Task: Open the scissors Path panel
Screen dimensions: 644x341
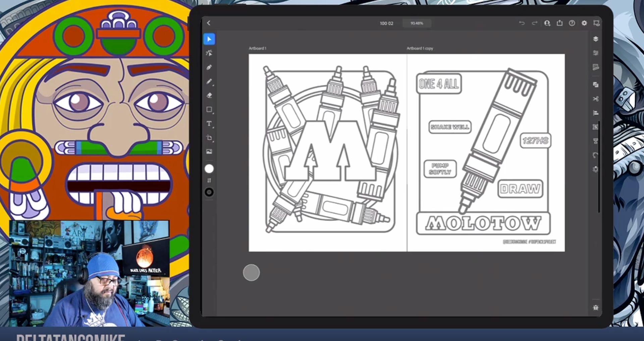Action: coord(596,99)
